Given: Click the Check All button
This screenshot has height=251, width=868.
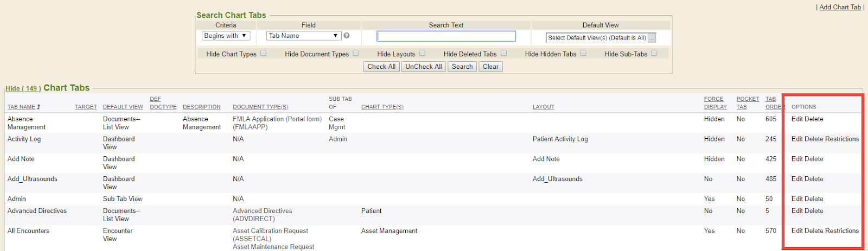Looking at the screenshot, I should 381,67.
